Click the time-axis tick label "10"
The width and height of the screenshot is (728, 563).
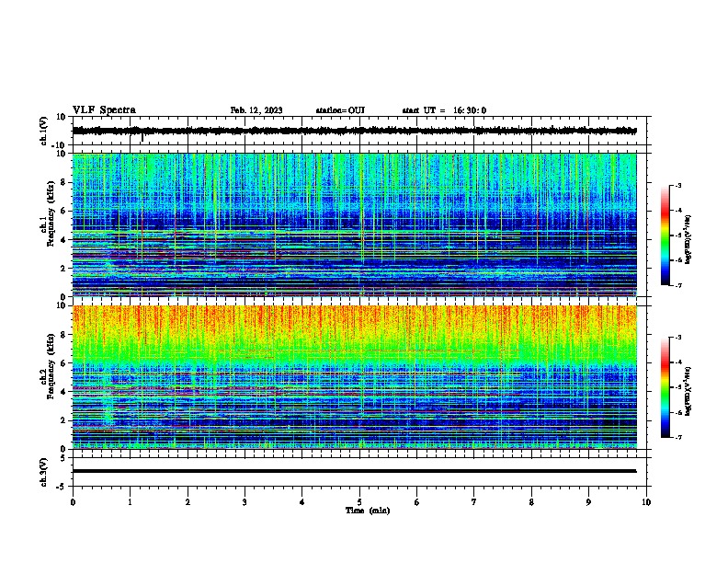coord(646,502)
